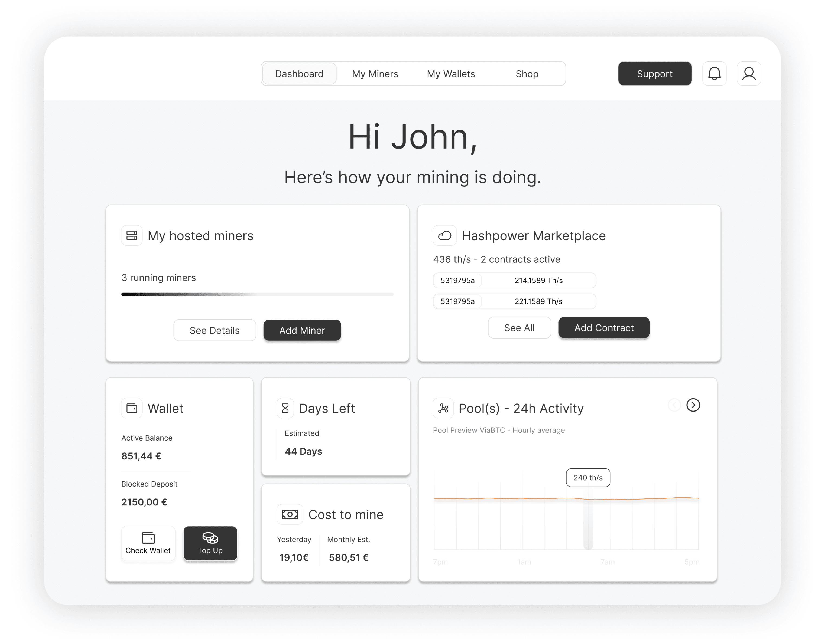825x644 pixels.
Task: Show next pool with right chevron
Action: tap(693, 405)
